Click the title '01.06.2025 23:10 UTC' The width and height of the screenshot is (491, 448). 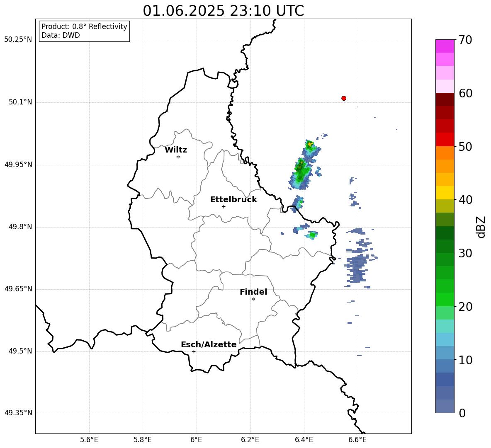(223, 11)
